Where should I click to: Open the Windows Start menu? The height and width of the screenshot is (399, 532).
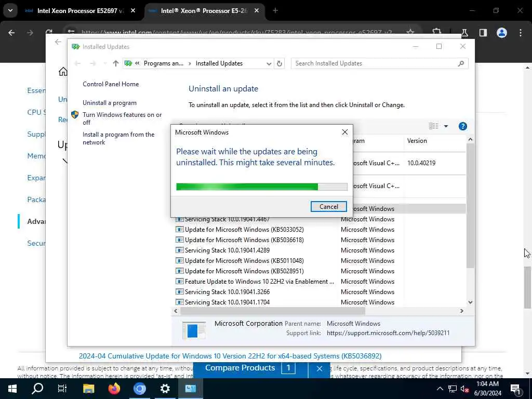pyautogui.click(x=12, y=389)
